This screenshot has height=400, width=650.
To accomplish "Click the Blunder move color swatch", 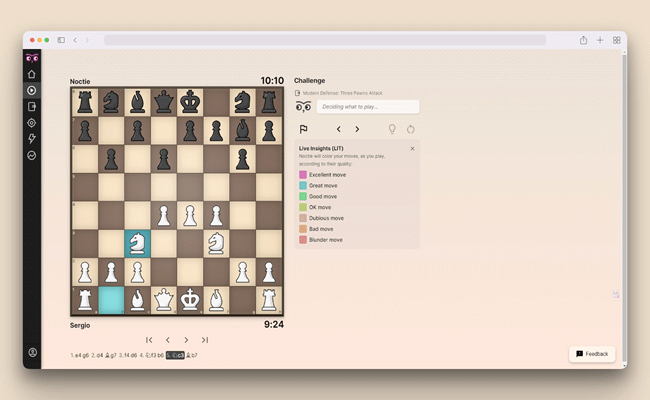I will click(x=303, y=240).
